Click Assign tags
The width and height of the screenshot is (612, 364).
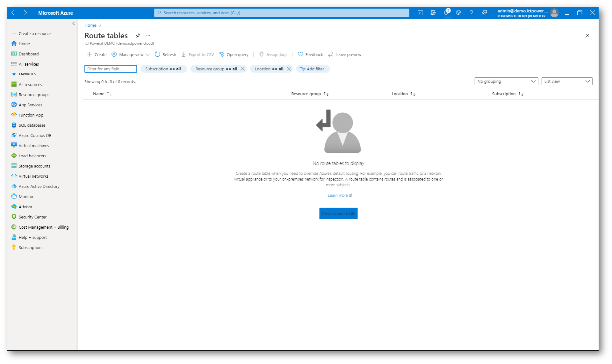point(273,54)
